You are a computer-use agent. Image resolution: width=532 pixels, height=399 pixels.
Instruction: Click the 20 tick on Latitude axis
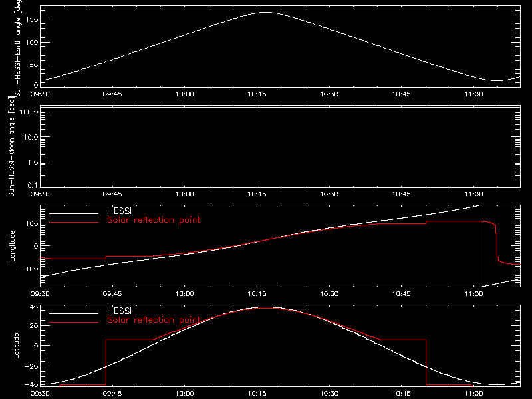(34, 326)
